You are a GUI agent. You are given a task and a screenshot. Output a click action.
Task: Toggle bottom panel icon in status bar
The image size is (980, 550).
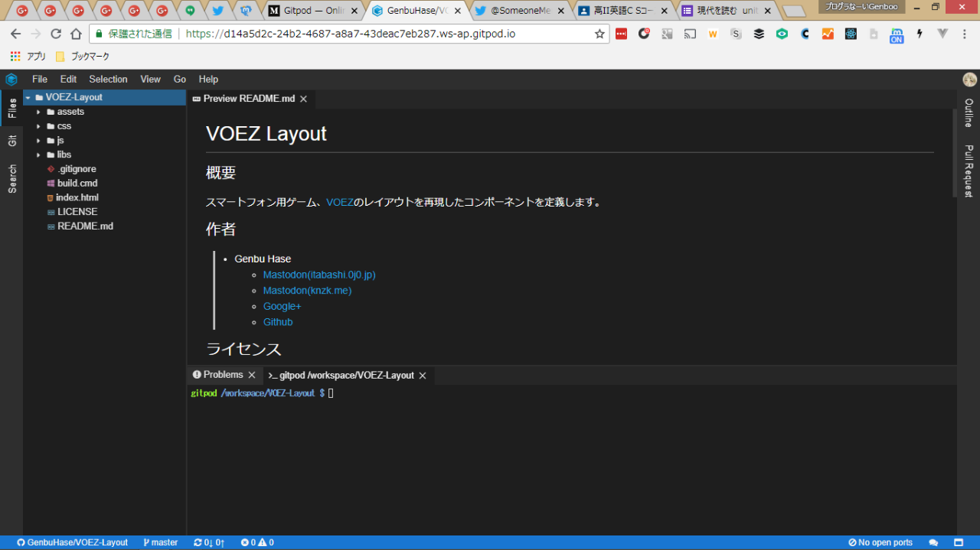pyautogui.click(x=959, y=542)
